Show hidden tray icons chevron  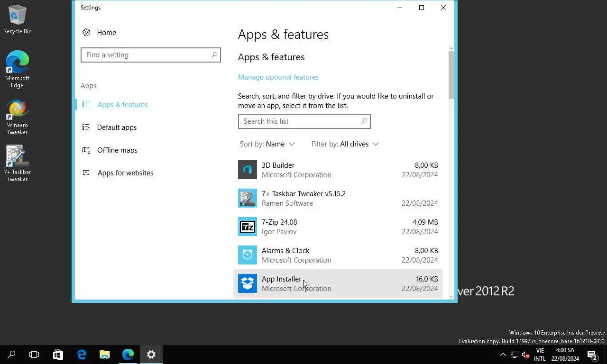(x=503, y=355)
